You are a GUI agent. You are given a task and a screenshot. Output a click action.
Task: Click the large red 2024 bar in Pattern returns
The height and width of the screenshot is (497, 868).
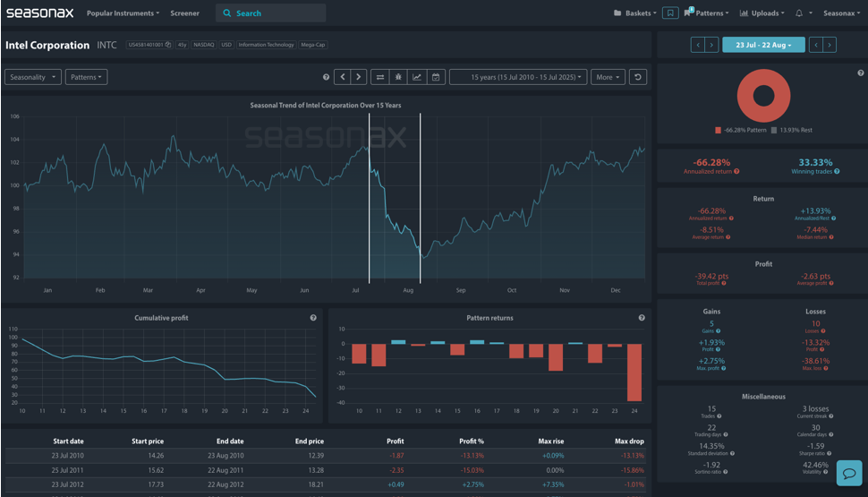tap(634, 373)
